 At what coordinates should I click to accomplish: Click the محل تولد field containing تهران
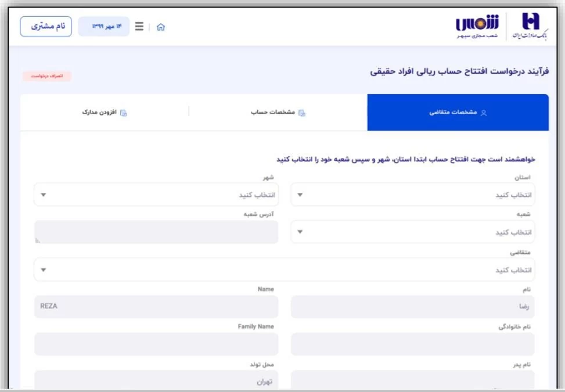(x=156, y=379)
